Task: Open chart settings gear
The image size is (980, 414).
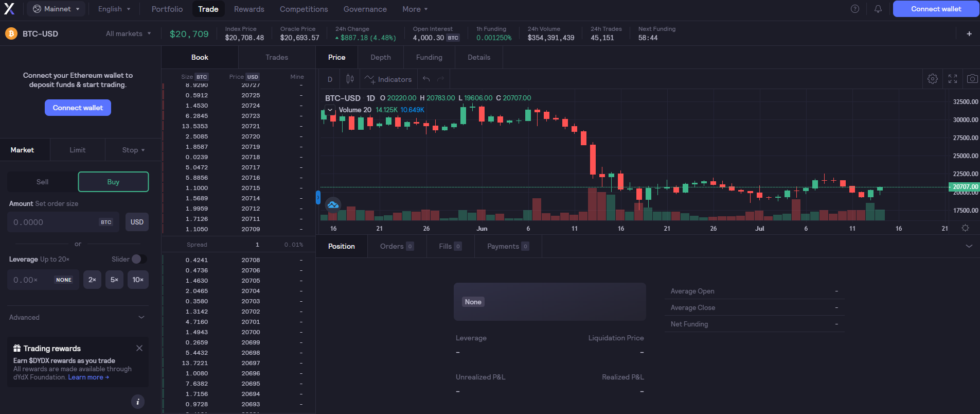Action: 933,79
